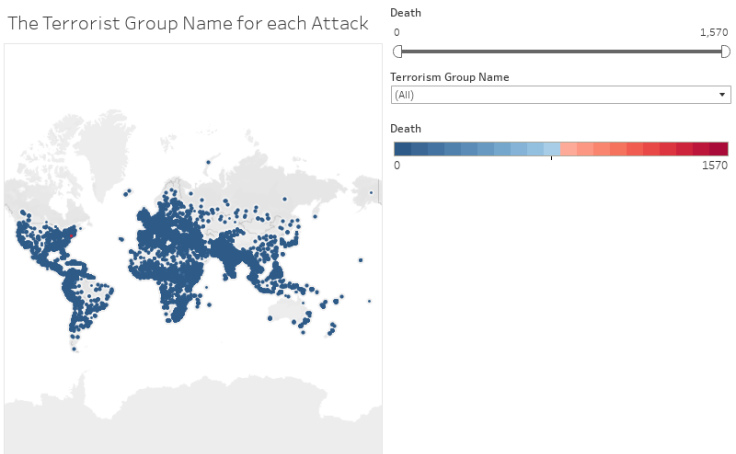Click the map title Terrorist Group Name text
Screen dimensions: 736x454
188,22
